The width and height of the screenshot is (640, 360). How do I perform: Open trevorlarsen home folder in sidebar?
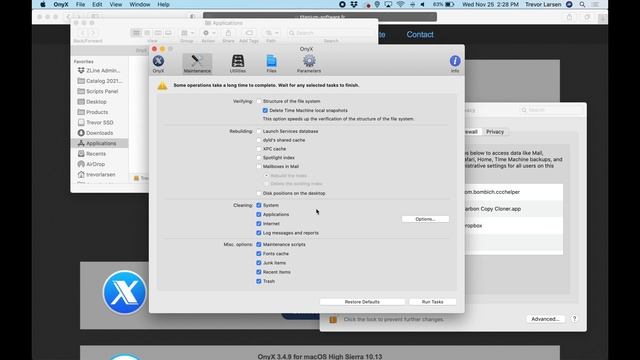(99, 174)
